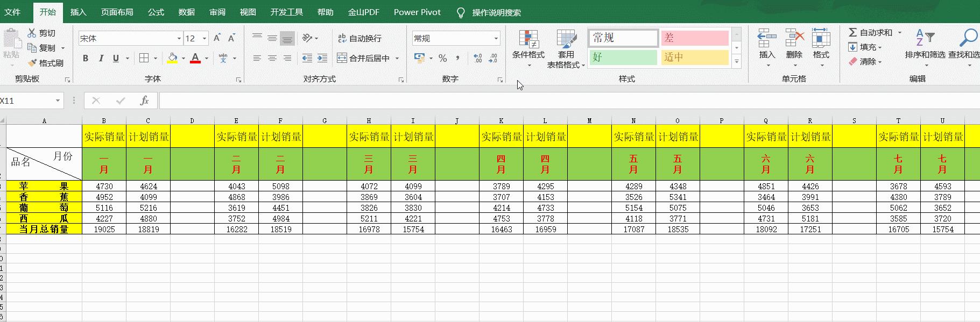Center text horizontally
The image size is (980, 322).
272,58
